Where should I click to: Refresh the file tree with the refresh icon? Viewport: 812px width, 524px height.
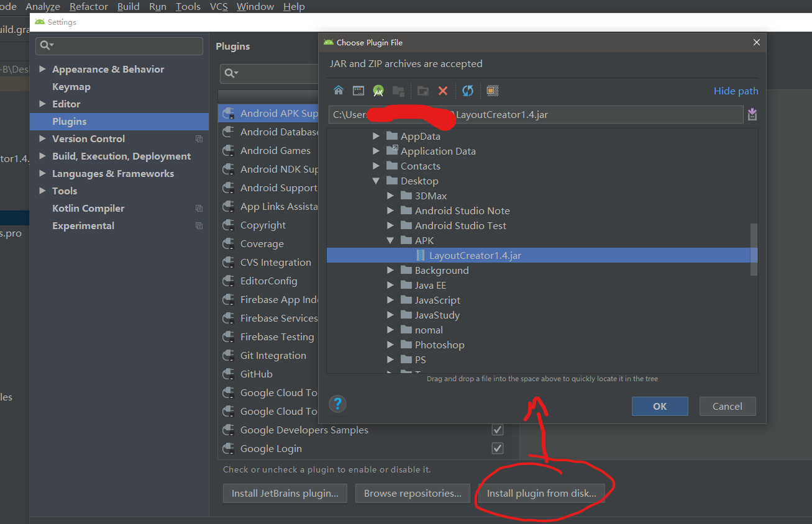467,90
